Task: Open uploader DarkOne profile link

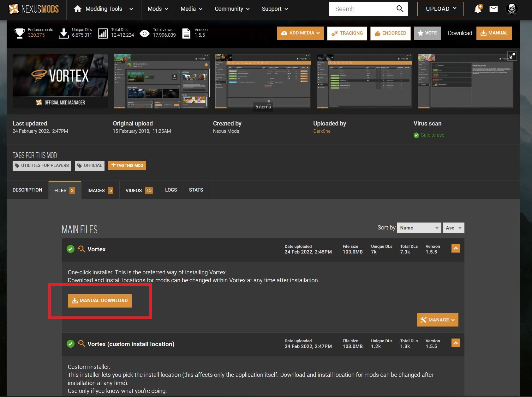Action: click(322, 131)
